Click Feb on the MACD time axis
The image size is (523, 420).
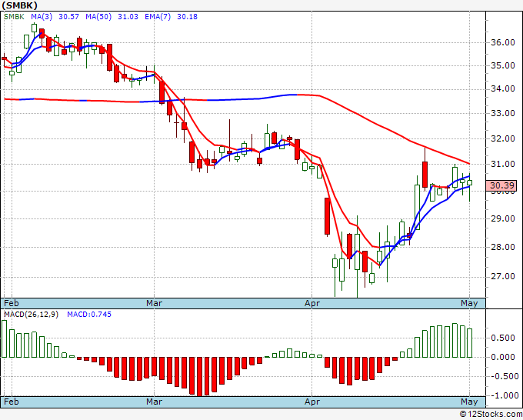(x=12, y=402)
